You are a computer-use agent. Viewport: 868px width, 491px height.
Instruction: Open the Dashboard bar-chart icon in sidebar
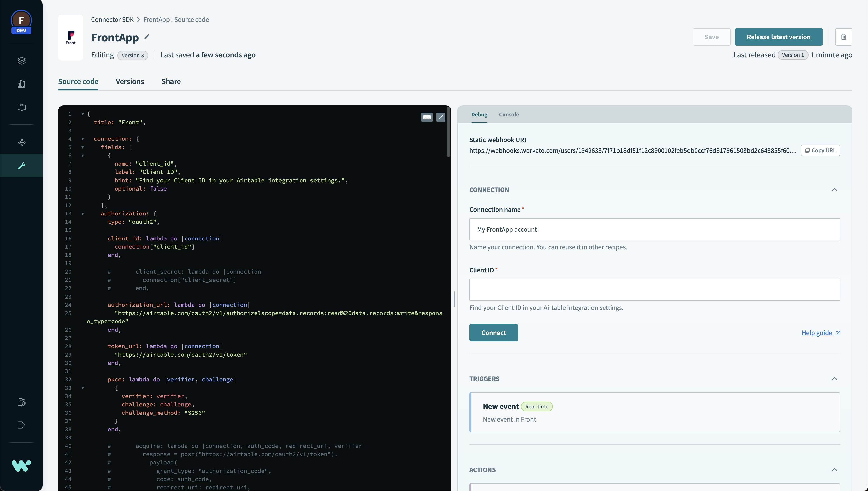click(x=21, y=84)
